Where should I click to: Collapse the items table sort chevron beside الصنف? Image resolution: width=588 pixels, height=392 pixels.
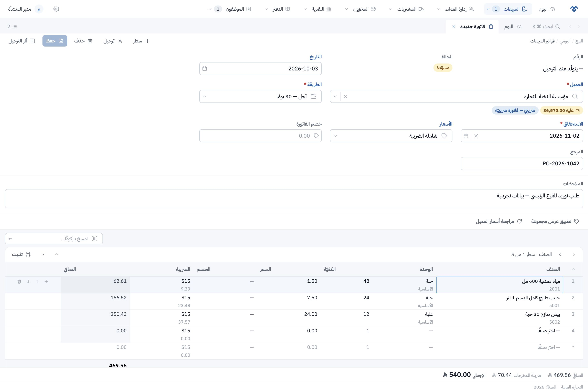tap(573, 269)
